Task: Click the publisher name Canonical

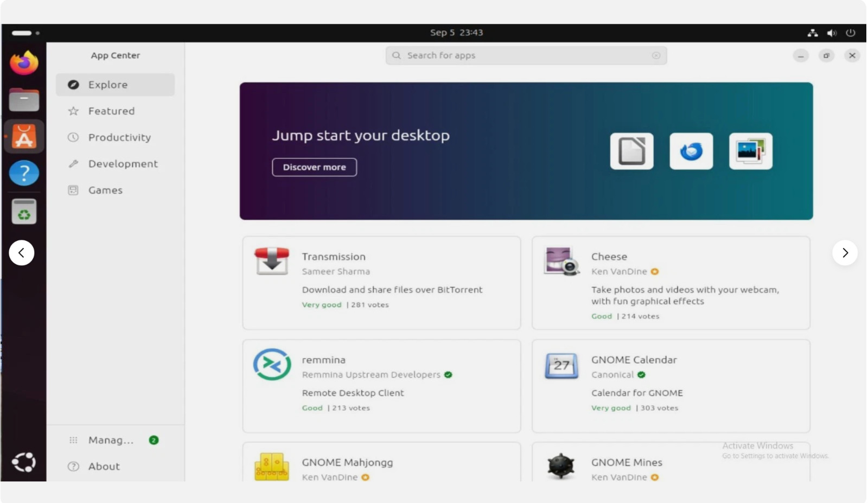Action: coord(612,375)
